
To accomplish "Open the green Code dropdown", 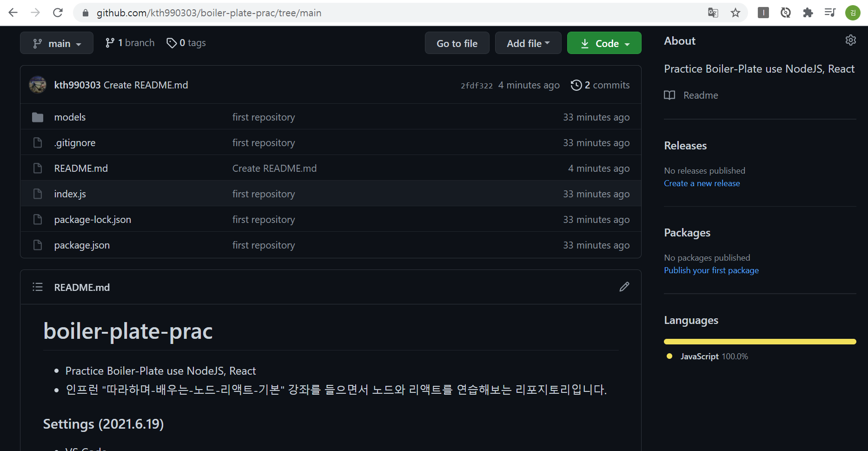I will [x=604, y=43].
